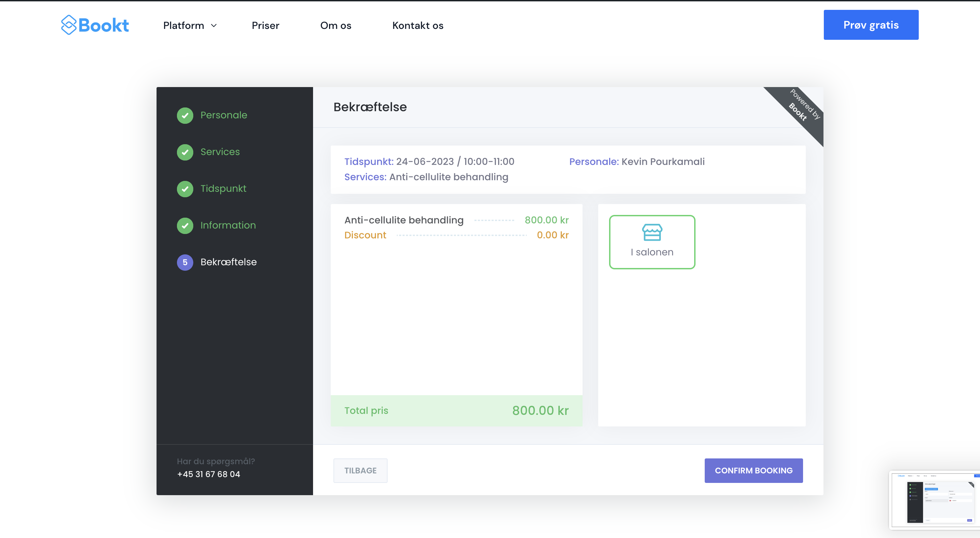Click the shop storefront icon
This screenshot has height=538, width=980.
(x=652, y=232)
